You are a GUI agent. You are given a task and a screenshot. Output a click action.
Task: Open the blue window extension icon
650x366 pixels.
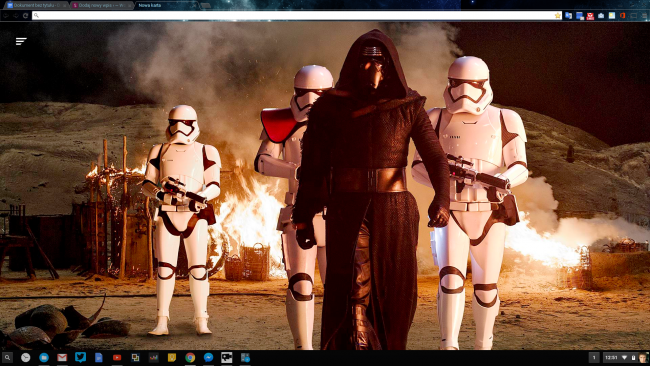580,15
